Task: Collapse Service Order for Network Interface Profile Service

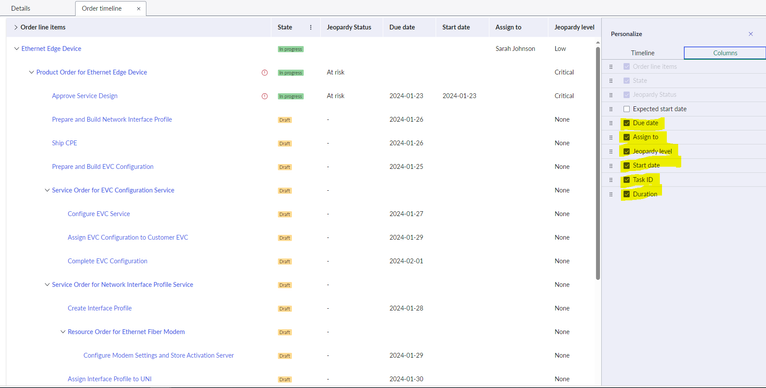Action: click(x=47, y=285)
